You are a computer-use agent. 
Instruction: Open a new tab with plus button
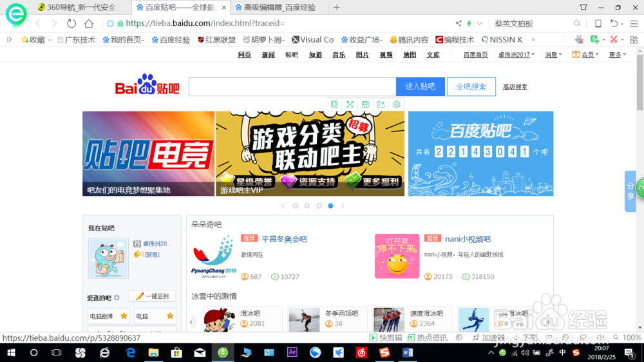[337, 7]
